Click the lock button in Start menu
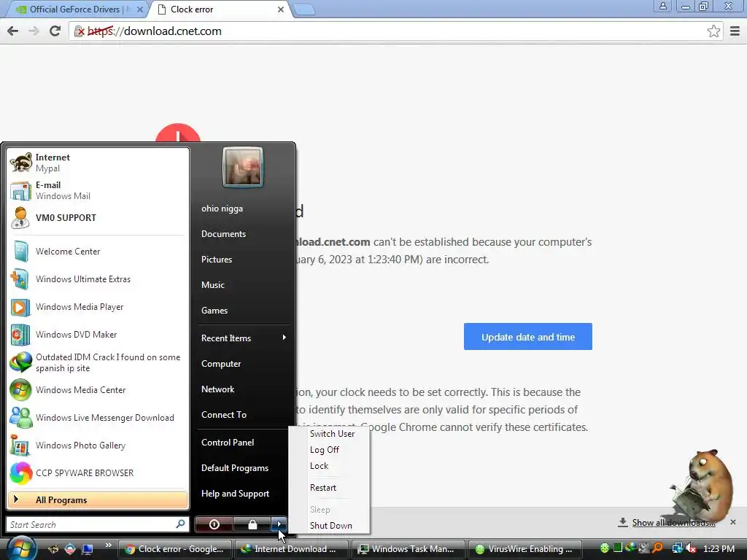The height and width of the screenshot is (560, 747). 252,524
